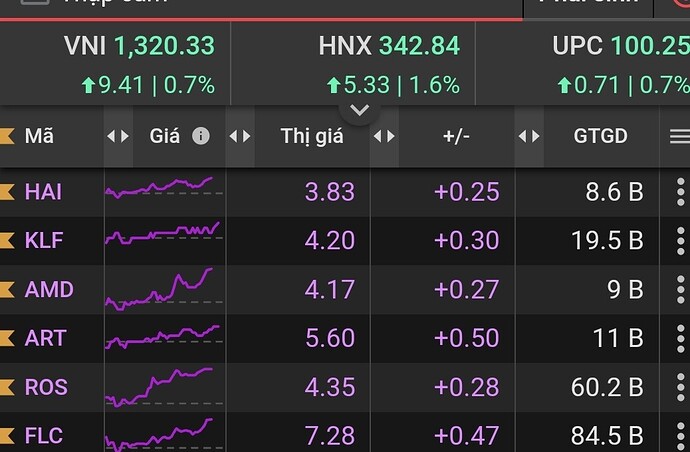Select the KLF ticker symbol
The image size is (690, 452).
[x=44, y=241]
